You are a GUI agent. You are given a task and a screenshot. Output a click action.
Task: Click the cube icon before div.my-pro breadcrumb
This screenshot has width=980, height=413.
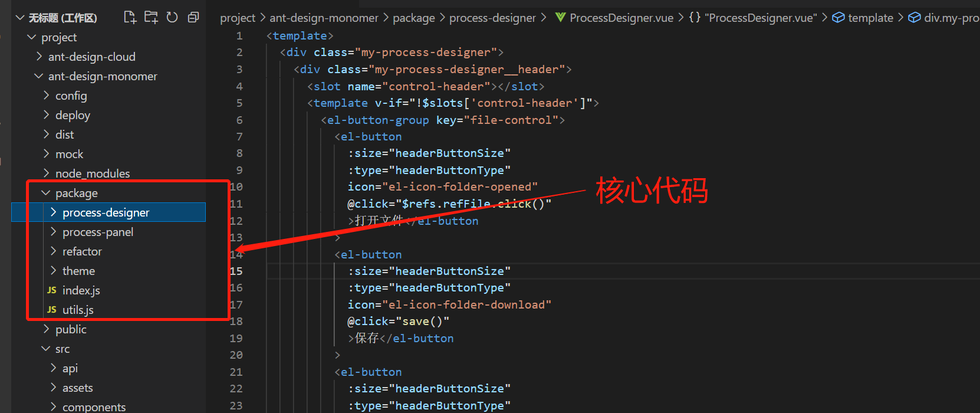tap(914, 18)
